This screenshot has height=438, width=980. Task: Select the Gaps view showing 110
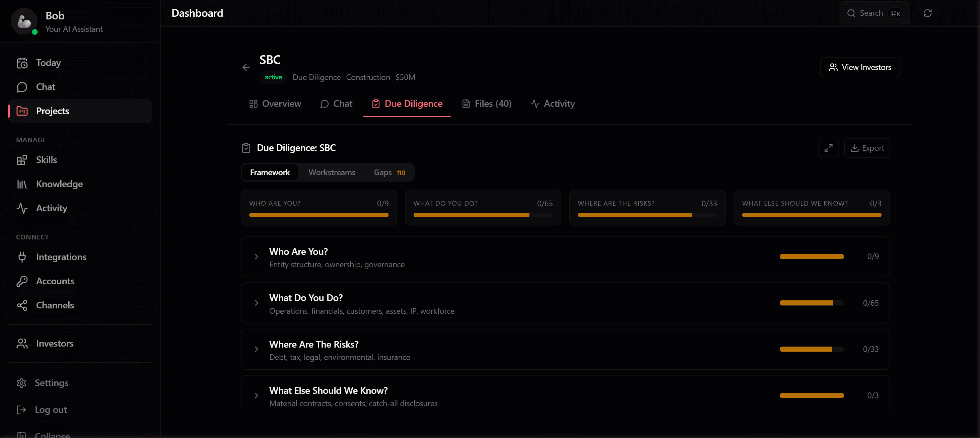pos(389,172)
